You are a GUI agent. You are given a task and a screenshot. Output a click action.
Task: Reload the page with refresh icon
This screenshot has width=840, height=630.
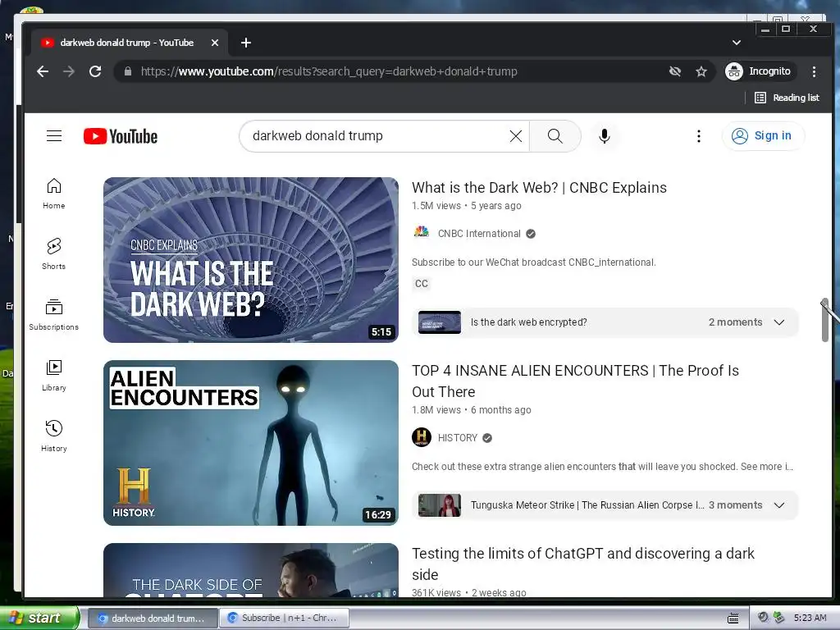pos(95,71)
